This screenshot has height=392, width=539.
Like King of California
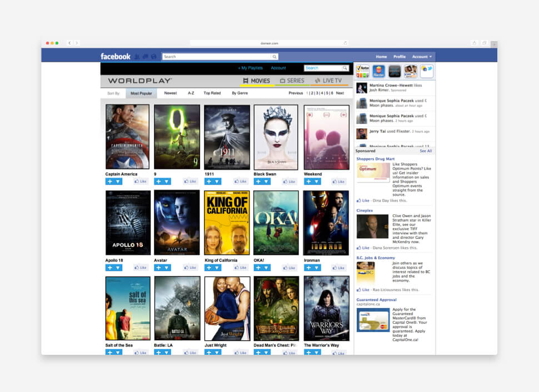pyautogui.click(x=241, y=268)
